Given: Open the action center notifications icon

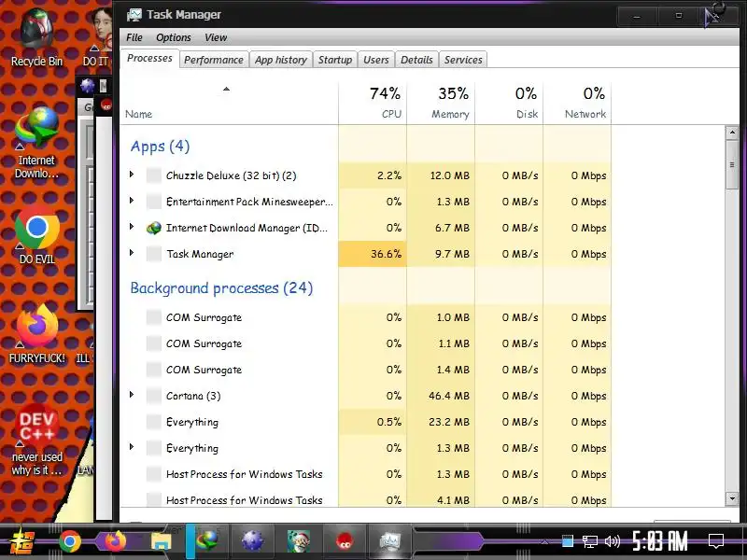Looking at the screenshot, I should [x=716, y=541].
